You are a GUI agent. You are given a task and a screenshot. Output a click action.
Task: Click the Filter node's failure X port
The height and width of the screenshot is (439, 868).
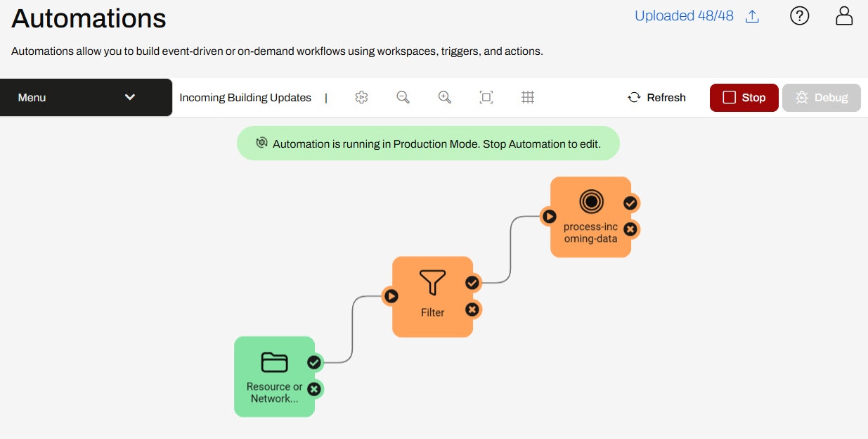point(472,310)
